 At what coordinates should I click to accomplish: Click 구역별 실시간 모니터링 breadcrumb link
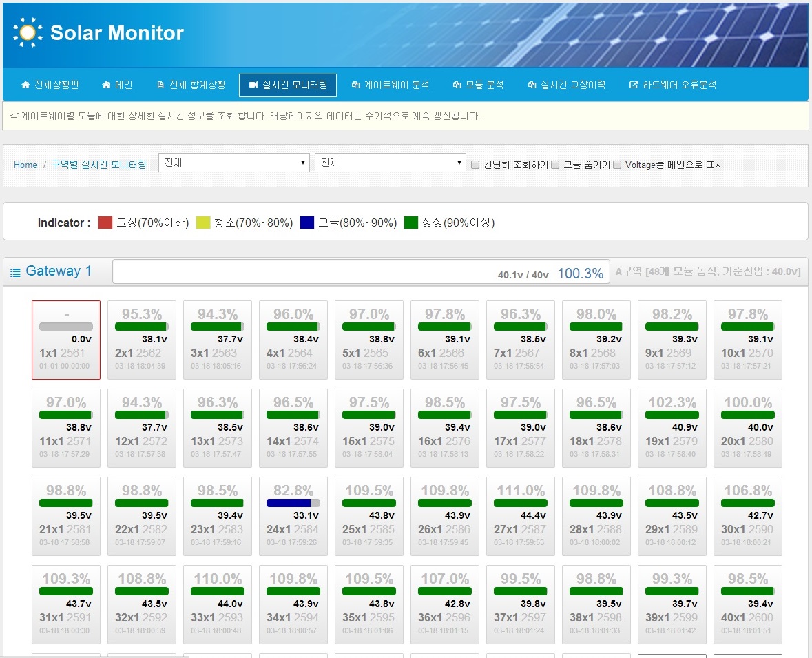point(99,165)
